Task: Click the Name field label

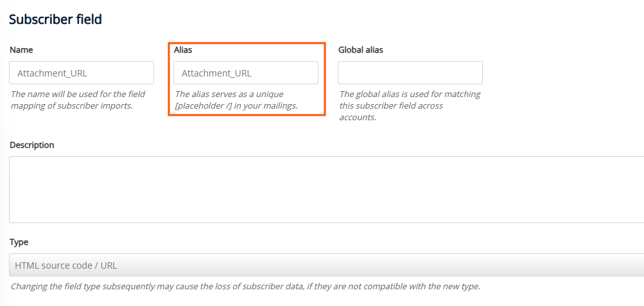Action: point(21,50)
